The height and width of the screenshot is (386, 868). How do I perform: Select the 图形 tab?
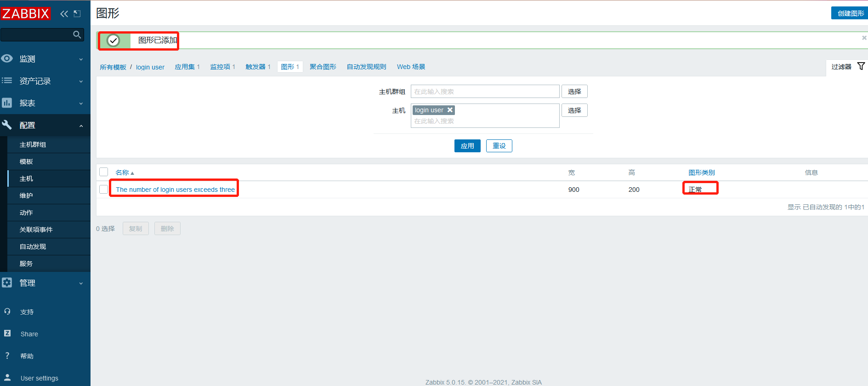pos(290,67)
